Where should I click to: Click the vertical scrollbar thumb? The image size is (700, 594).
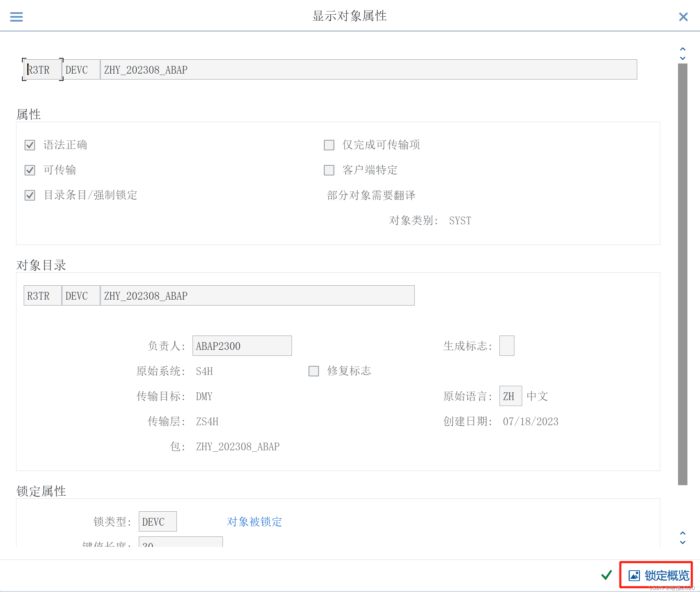click(x=683, y=274)
